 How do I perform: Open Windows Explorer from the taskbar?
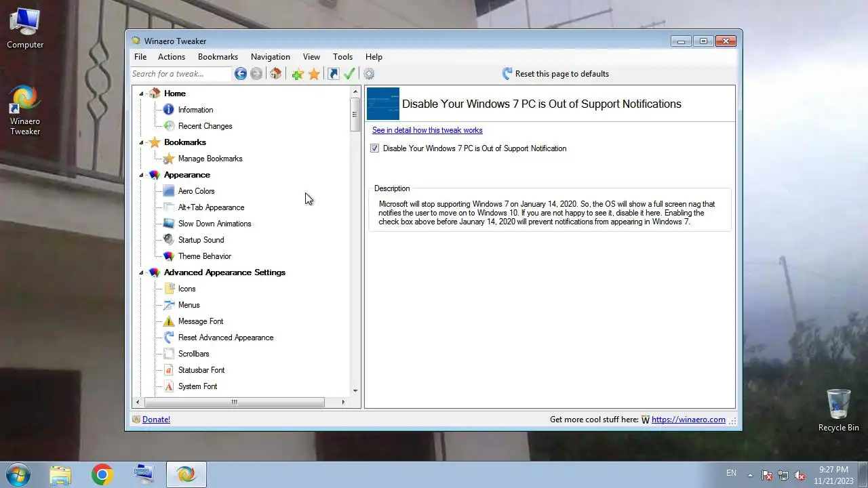pyautogui.click(x=60, y=474)
